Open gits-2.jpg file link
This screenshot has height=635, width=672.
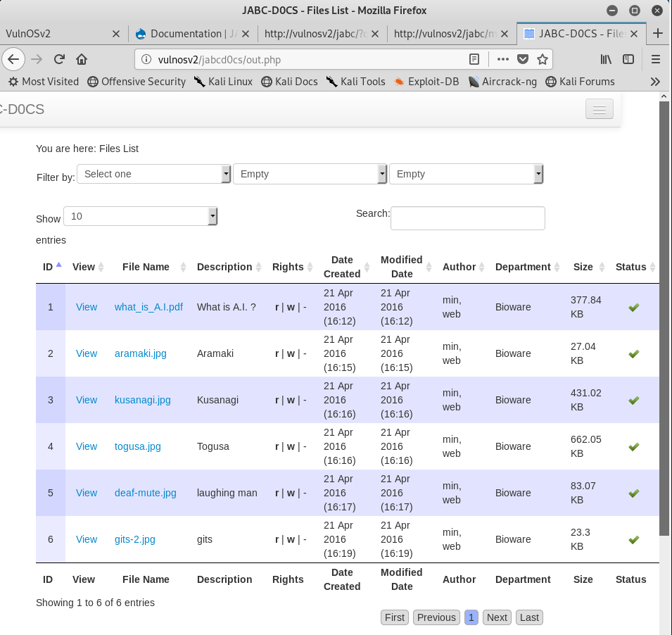[x=134, y=539]
